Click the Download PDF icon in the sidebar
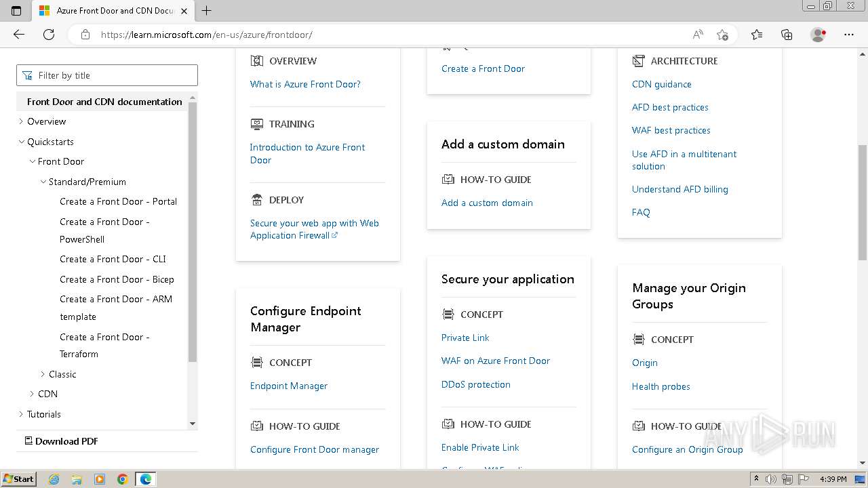This screenshot has width=868, height=488. pos(28,441)
